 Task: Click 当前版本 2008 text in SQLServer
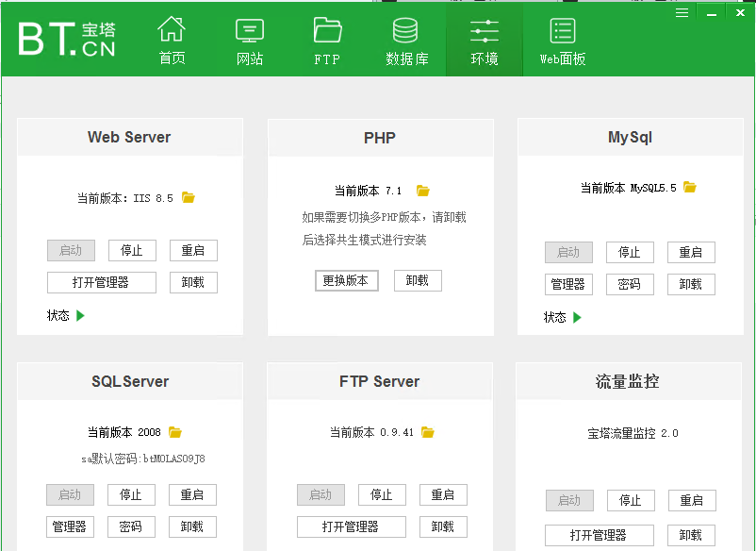123,432
